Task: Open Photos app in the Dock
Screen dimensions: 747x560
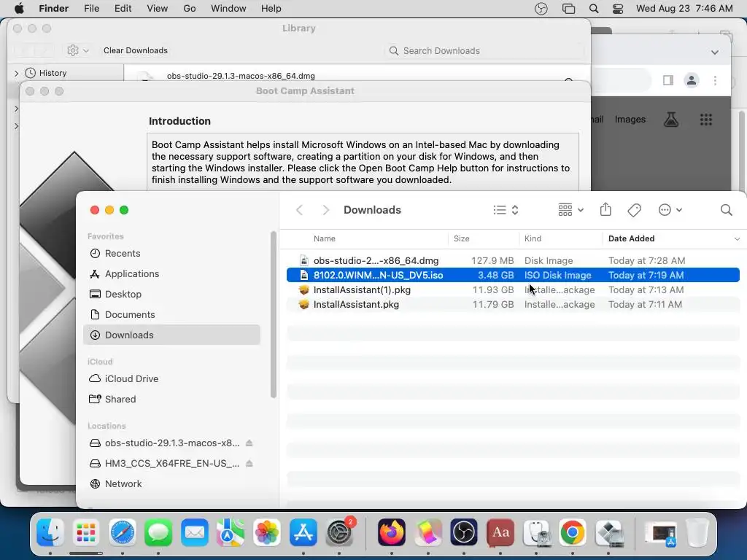Action: 267,532
